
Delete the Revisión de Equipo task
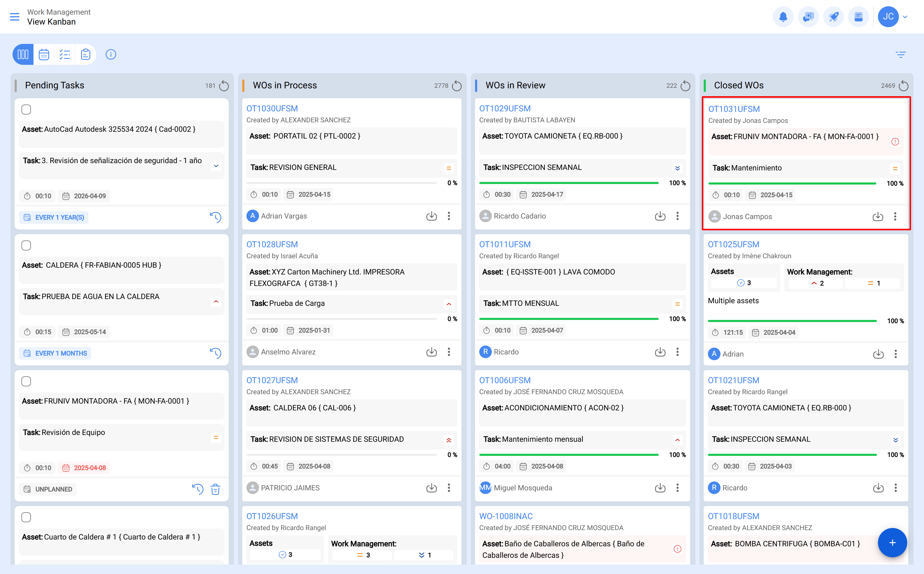coord(215,489)
